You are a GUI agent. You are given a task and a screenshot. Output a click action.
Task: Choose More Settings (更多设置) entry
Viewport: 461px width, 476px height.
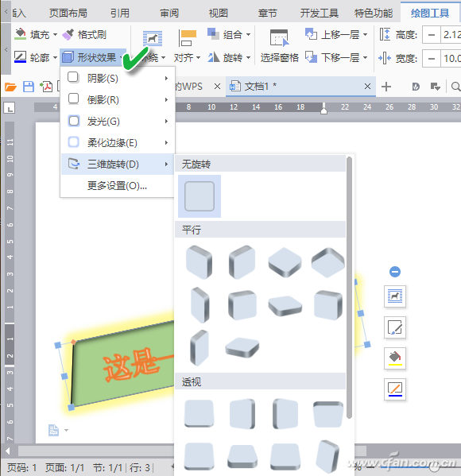click(x=118, y=185)
